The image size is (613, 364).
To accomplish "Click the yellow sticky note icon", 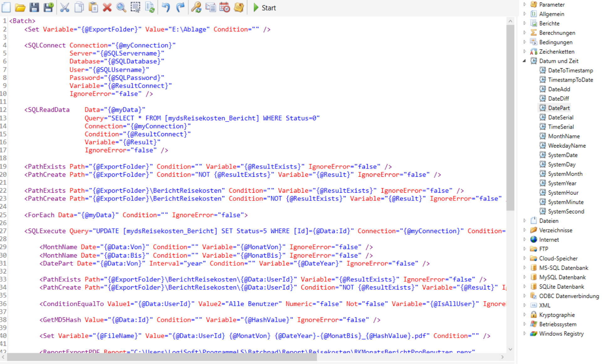I will (239, 7).
